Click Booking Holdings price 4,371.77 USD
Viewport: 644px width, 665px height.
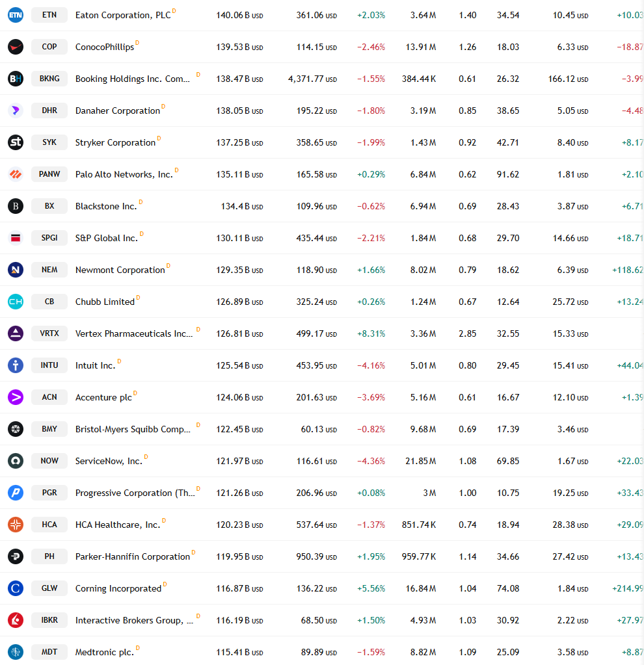[312, 79]
